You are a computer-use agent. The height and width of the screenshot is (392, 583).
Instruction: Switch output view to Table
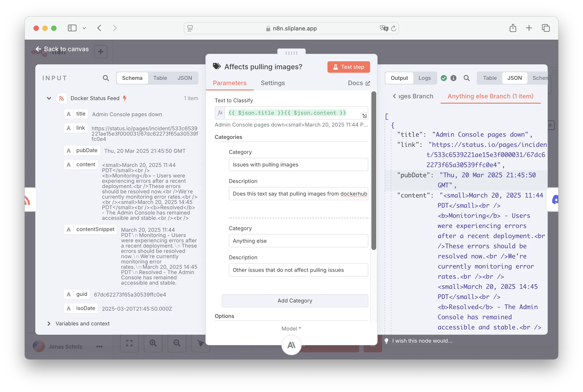point(490,78)
